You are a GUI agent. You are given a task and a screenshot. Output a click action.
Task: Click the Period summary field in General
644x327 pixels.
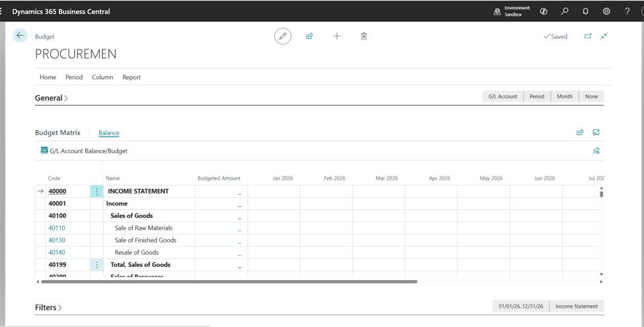click(x=537, y=96)
